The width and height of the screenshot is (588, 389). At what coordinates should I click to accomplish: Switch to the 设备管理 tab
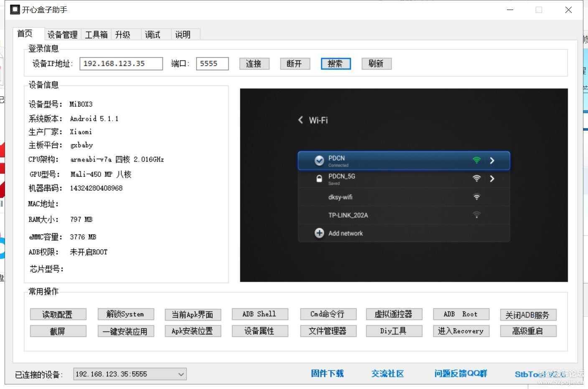pyautogui.click(x=62, y=34)
